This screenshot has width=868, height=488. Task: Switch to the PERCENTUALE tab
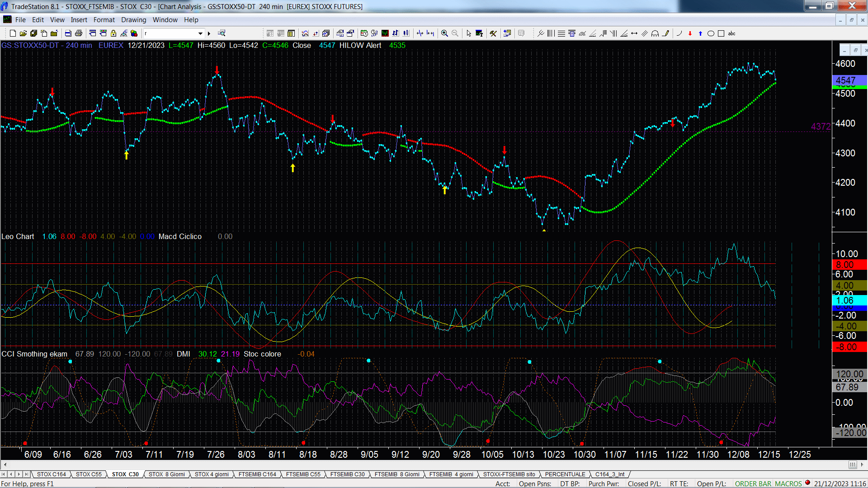[x=565, y=474]
